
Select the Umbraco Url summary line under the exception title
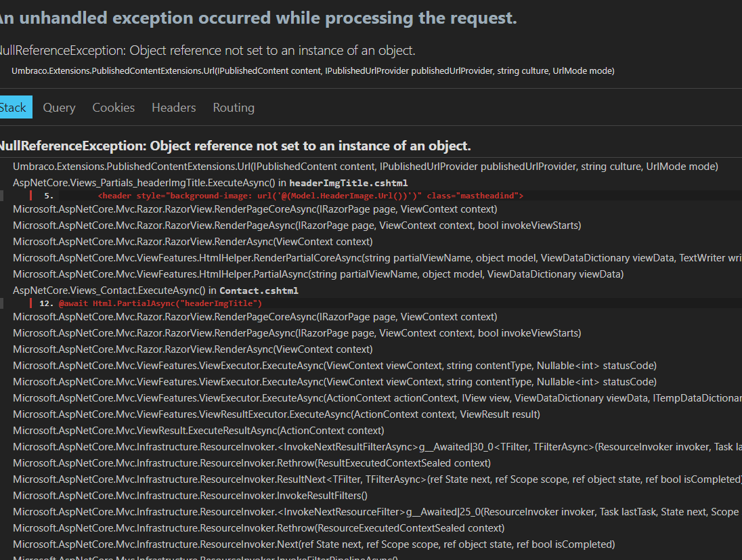[313, 71]
